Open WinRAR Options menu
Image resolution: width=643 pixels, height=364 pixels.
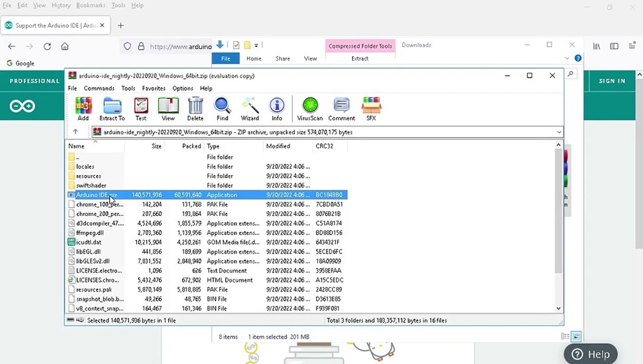[183, 88]
